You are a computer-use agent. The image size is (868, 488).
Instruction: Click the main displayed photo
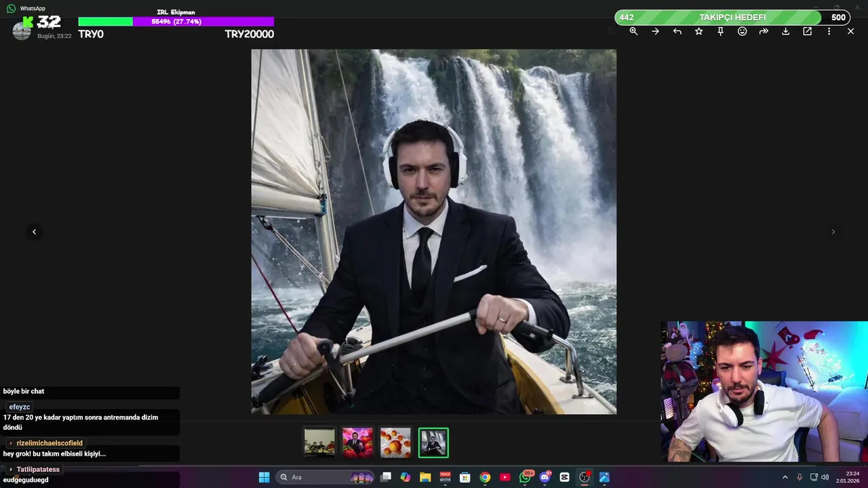[433, 231]
